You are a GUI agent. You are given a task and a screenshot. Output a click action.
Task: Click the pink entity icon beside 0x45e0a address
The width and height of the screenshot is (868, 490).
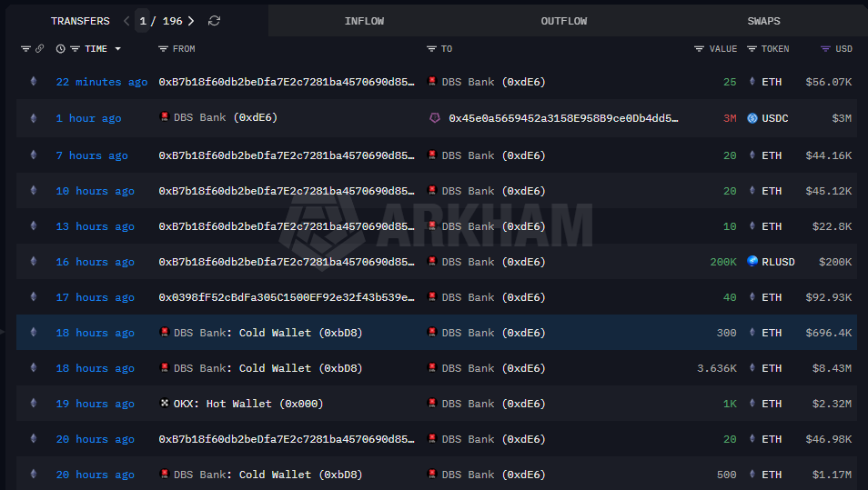point(435,118)
